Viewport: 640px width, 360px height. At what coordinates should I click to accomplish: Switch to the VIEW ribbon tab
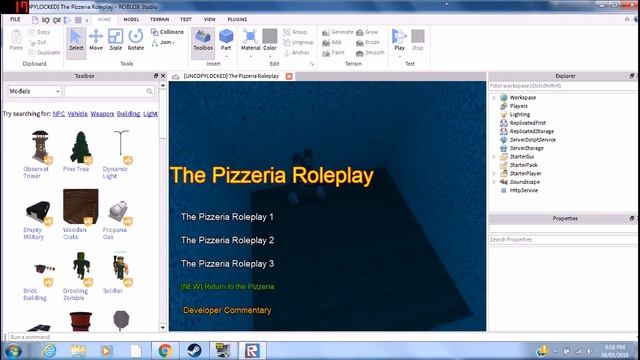click(209, 19)
